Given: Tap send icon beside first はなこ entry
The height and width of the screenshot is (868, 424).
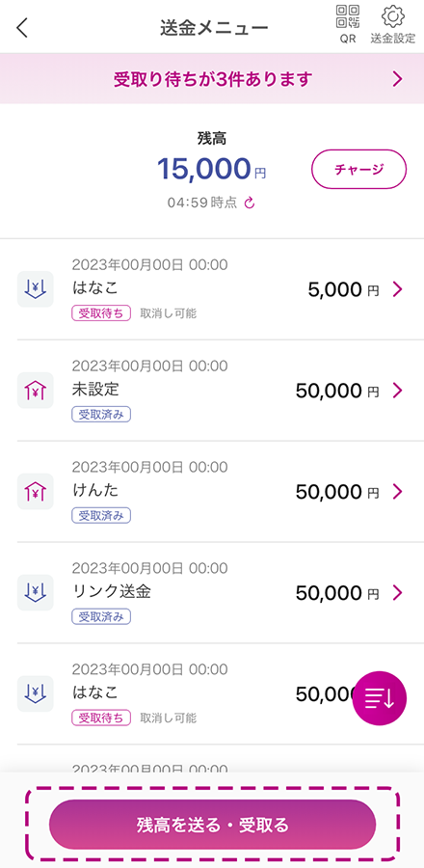Looking at the screenshot, I should pyautogui.click(x=36, y=289).
